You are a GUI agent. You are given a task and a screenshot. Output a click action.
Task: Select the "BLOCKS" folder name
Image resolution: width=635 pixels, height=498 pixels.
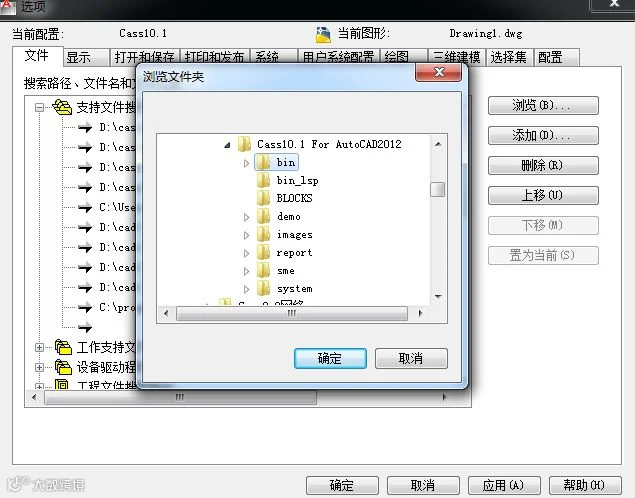click(x=294, y=198)
